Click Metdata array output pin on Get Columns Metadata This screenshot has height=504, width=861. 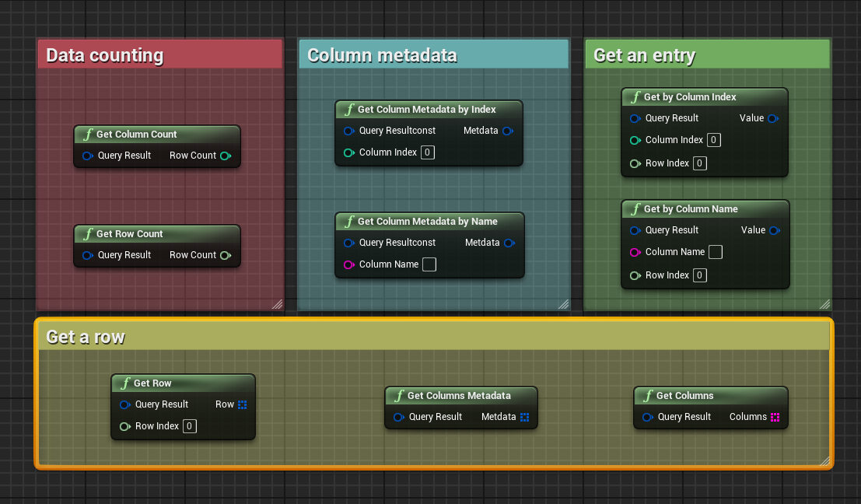coord(524,417)
